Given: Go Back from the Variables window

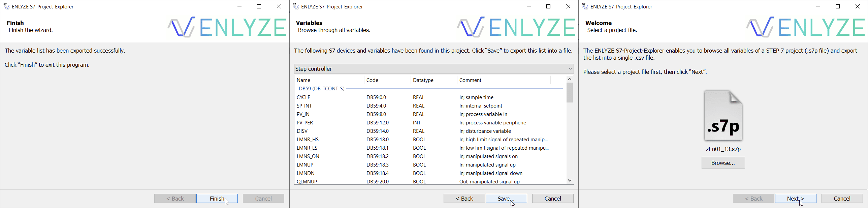Looking at the screenshot, I should click(464, 199).
